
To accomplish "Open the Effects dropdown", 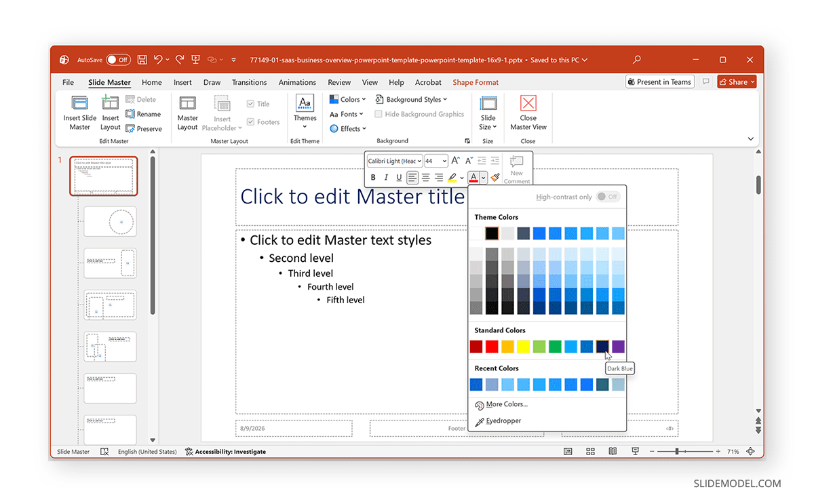I will tap(348, 129).
